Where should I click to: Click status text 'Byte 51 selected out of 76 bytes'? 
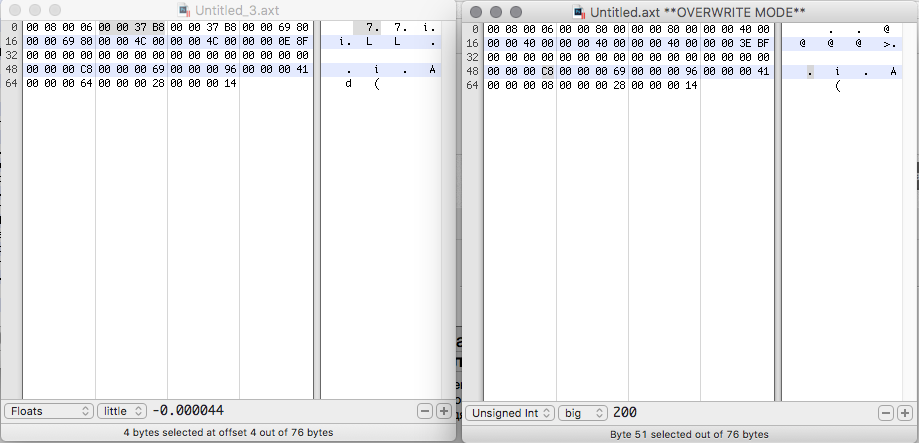click(x=689, y=434)
